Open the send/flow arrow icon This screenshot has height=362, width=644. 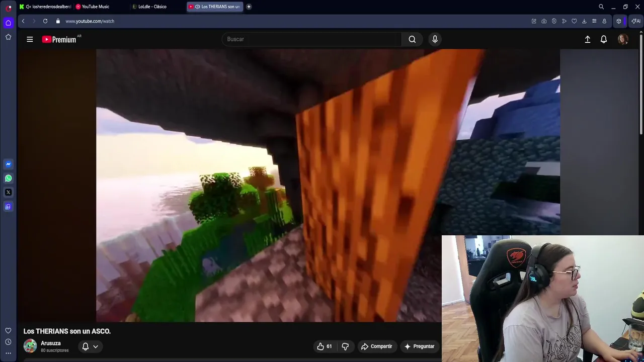tap(564, 21)
